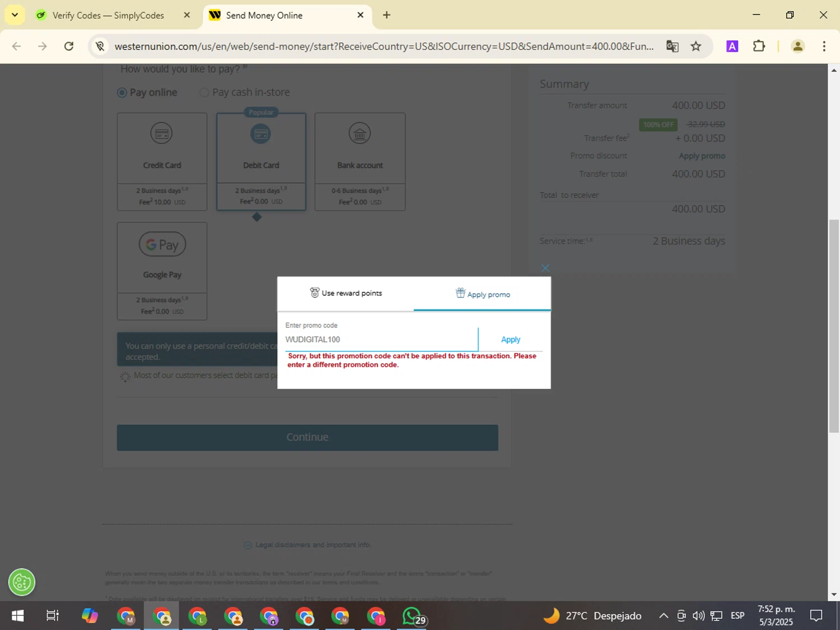
Task: Click the Continue button
Action: pos(307,437)
